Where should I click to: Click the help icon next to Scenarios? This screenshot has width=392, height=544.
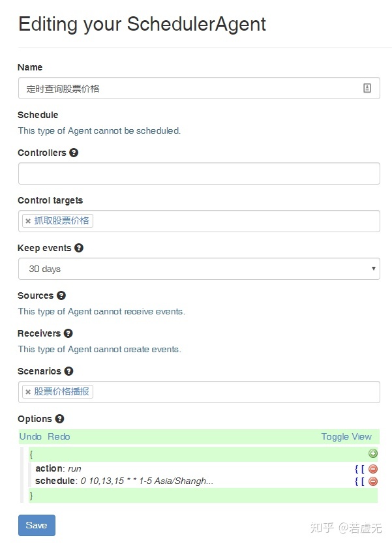pyautogui.click(x=69, y=371)
